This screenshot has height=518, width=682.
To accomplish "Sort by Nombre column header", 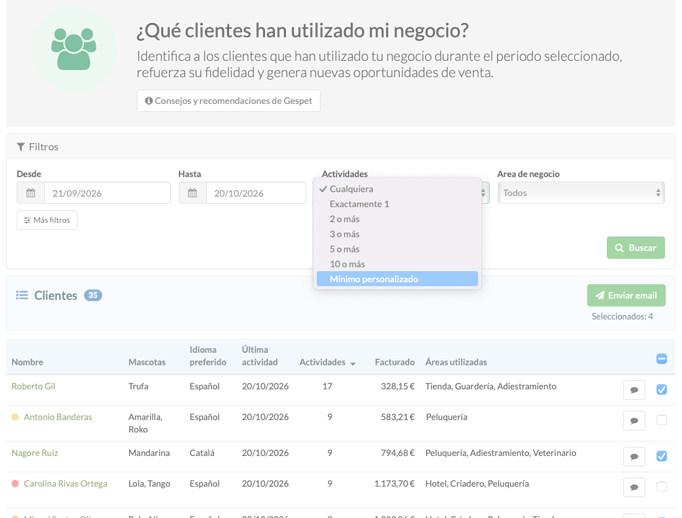I will 27,362.
